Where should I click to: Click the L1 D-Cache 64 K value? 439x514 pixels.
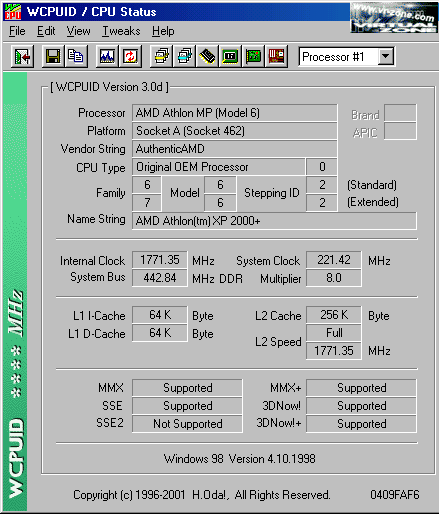(160, 333)
